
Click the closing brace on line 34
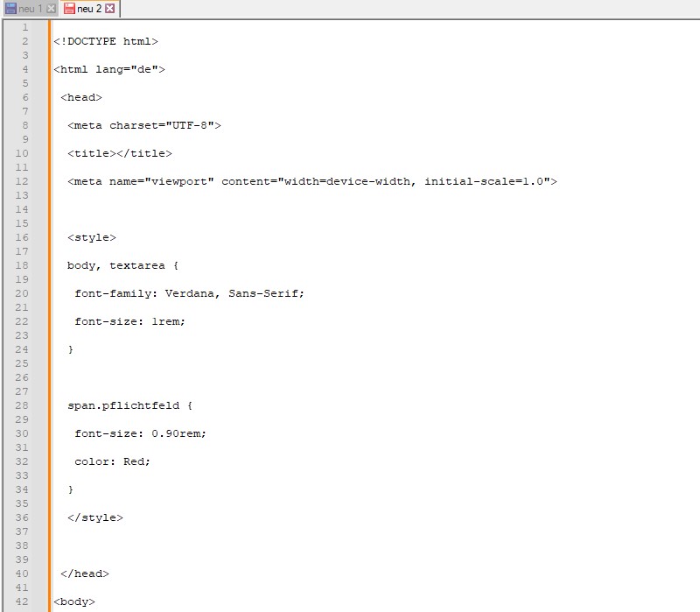(x=71, y=489)
